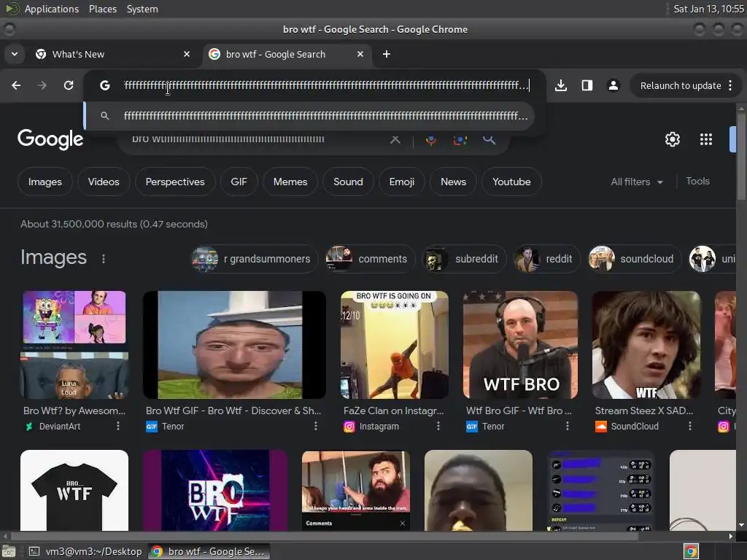Filter results by Perspectives
747x560 pixels.
[175, 182]
